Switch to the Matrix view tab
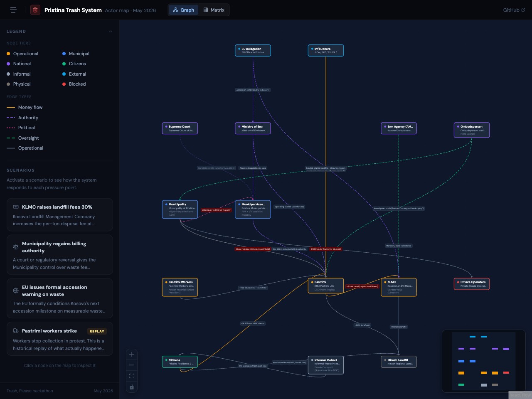Screen dimensions: 532x399 click(x=214, y=10)
